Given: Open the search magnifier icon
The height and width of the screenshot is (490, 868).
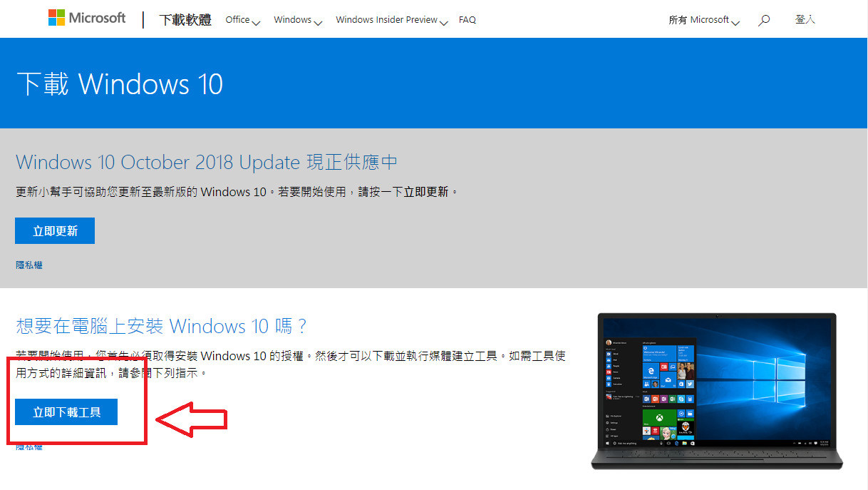Looking at the screenshot, I should pyautogui.click(x=764, y=20).
